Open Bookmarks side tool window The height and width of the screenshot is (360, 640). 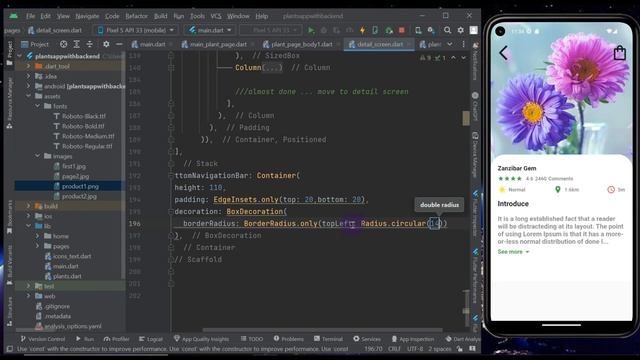click(x=9, y=216)
